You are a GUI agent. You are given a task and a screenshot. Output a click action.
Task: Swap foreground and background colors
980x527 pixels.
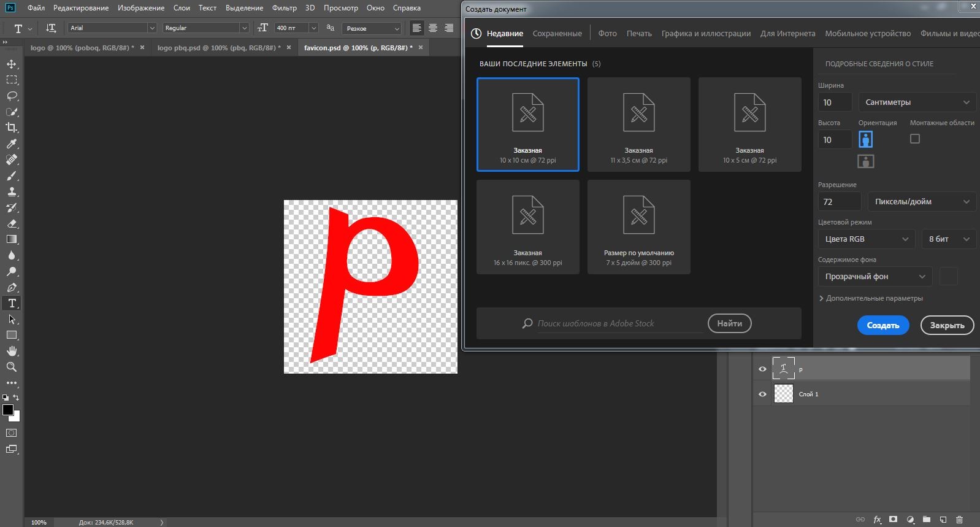tap(17, 398)
